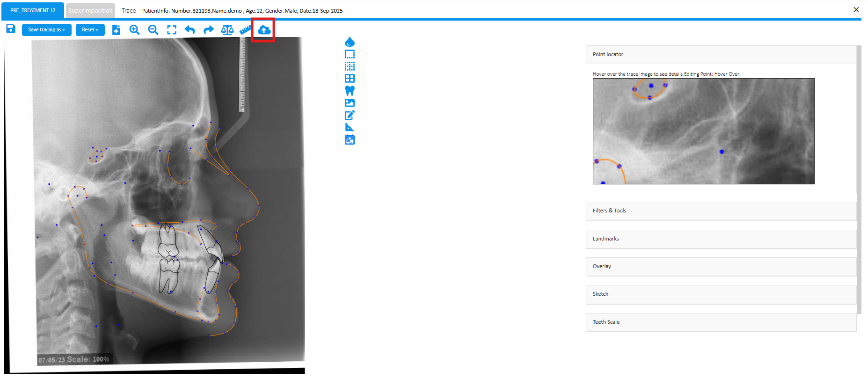
Task: Click the point locator preview image
Action: 703,131
